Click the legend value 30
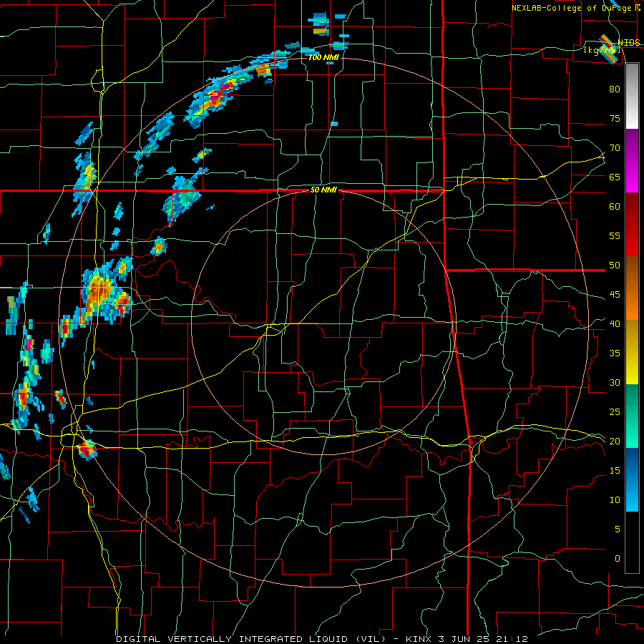644x644 pixels. pos(615,382)
